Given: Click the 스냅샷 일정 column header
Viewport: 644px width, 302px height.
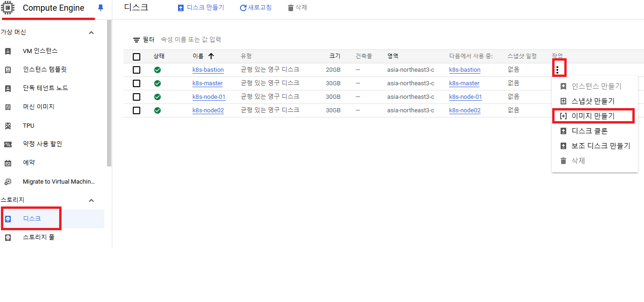Looking at the screenshot, I should (x=522, y=56).
